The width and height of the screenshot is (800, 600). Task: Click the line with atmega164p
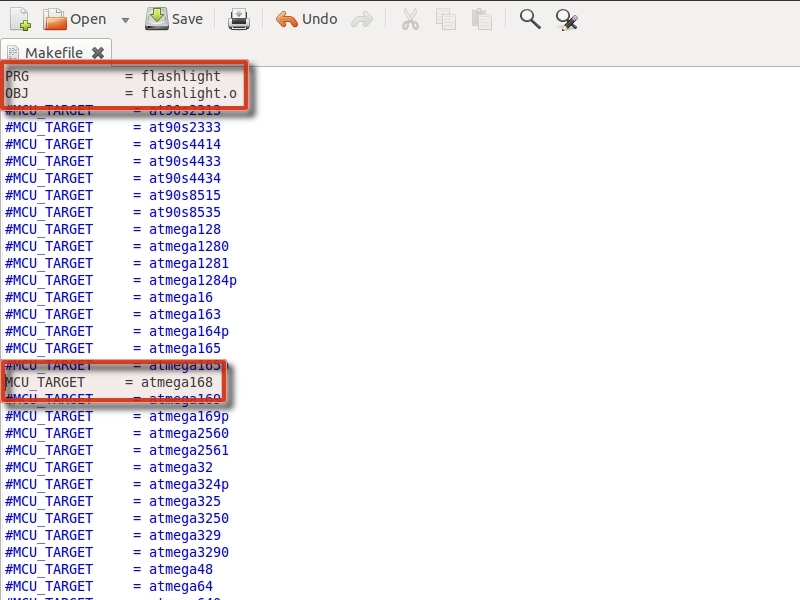[117, 331]
